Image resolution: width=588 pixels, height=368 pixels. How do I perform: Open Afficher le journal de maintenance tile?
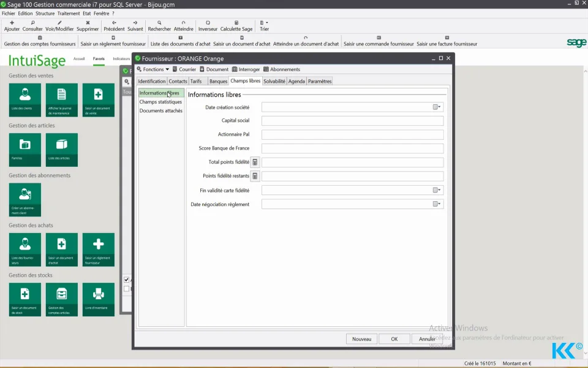pos(62,100)
